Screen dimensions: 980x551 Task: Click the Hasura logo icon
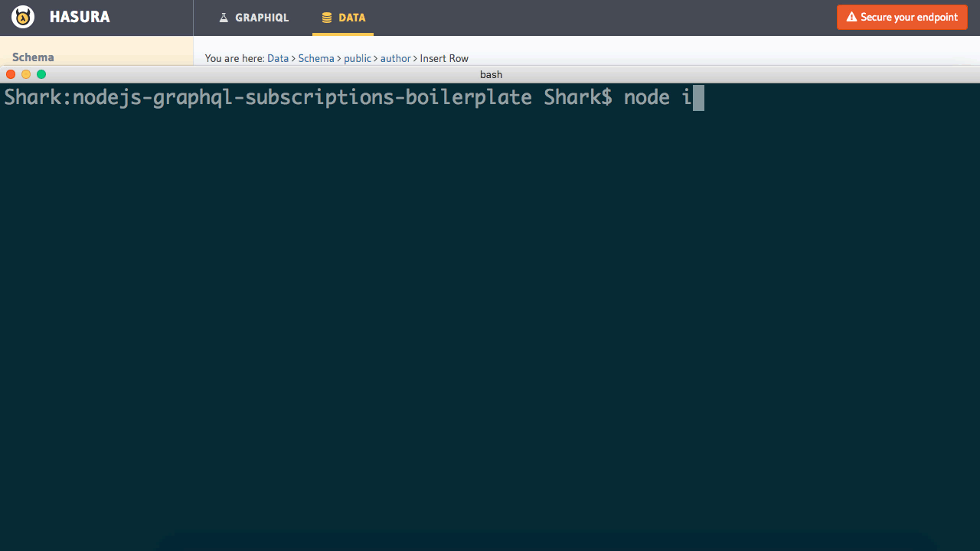click(x=23, y=17)
